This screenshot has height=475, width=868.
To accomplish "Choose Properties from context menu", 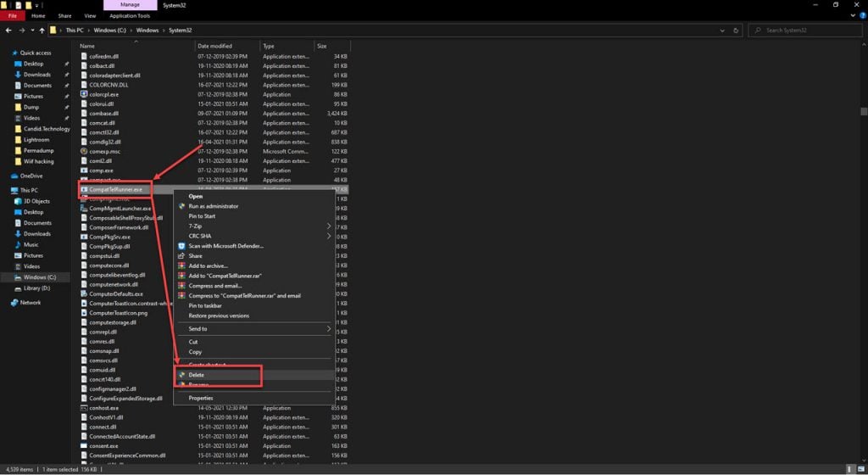I will pyautogui.click(x=254, y=398).
